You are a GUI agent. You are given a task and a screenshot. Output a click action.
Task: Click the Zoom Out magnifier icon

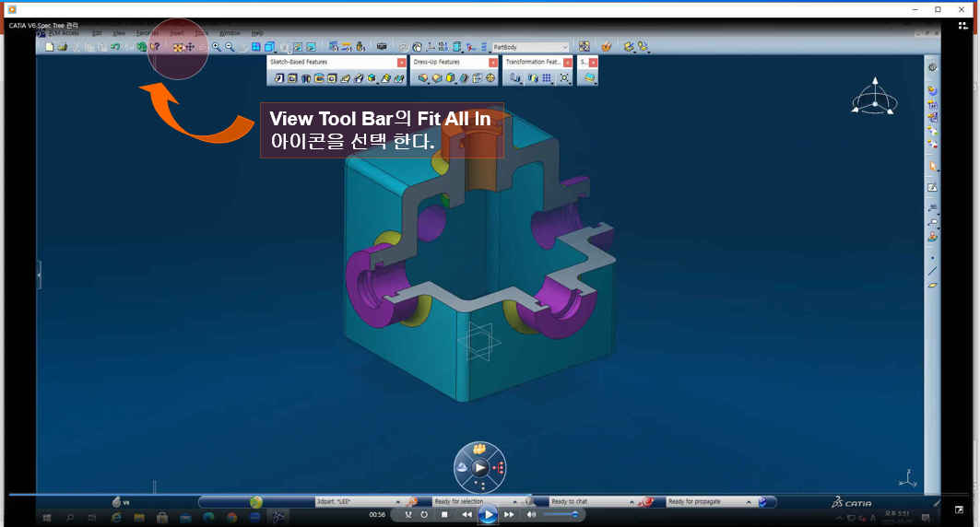[x=230, y=47]
